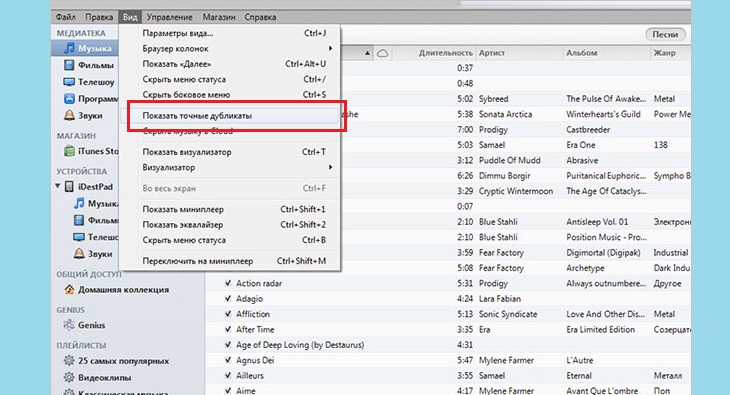Viewport: 730px width, 395px height.
Task: Uncheck the Affliction song checkbox
Action: point(228,314)
